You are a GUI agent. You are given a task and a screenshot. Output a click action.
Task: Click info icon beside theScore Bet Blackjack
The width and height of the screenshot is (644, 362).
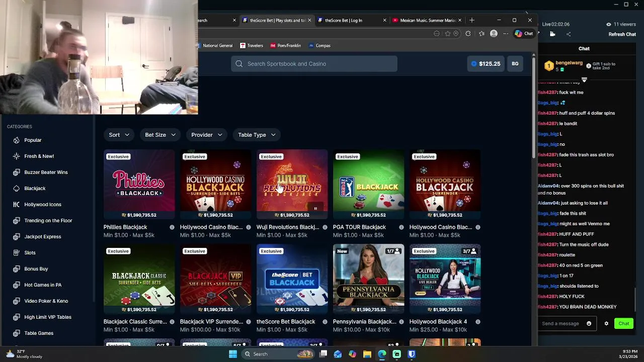pos(325,322)
